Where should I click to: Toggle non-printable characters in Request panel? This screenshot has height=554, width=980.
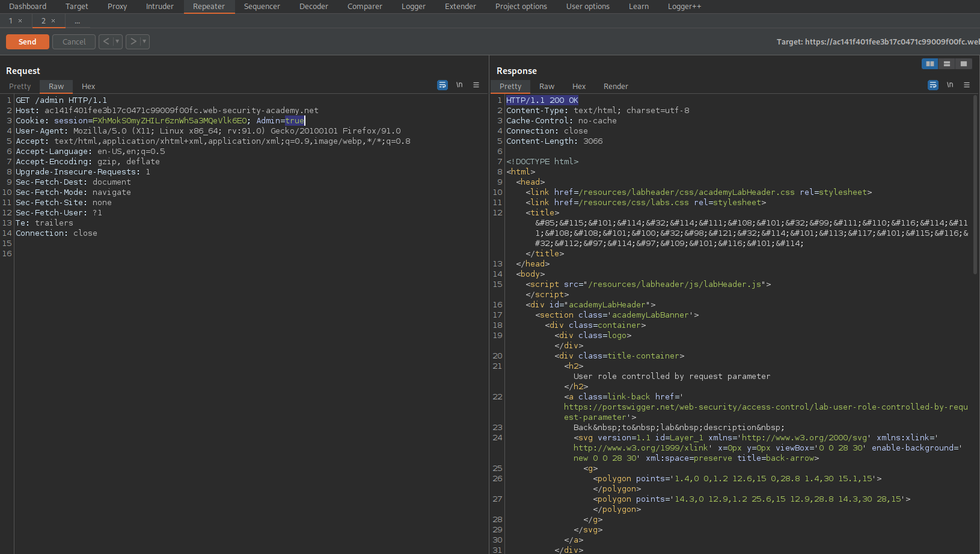coord(459,85)
